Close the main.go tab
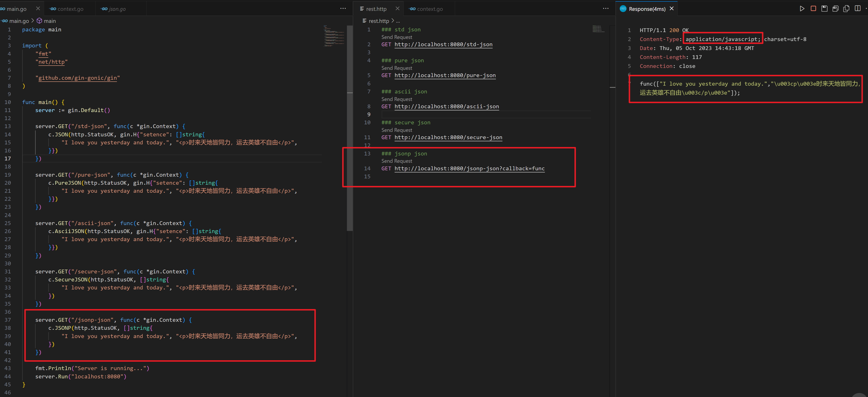Screen dimensions: 868x397 tap(38, 9)
